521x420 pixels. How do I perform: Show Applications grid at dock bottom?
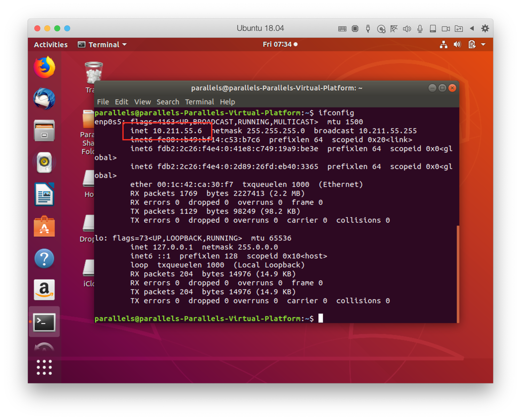(x=44, y=367)
